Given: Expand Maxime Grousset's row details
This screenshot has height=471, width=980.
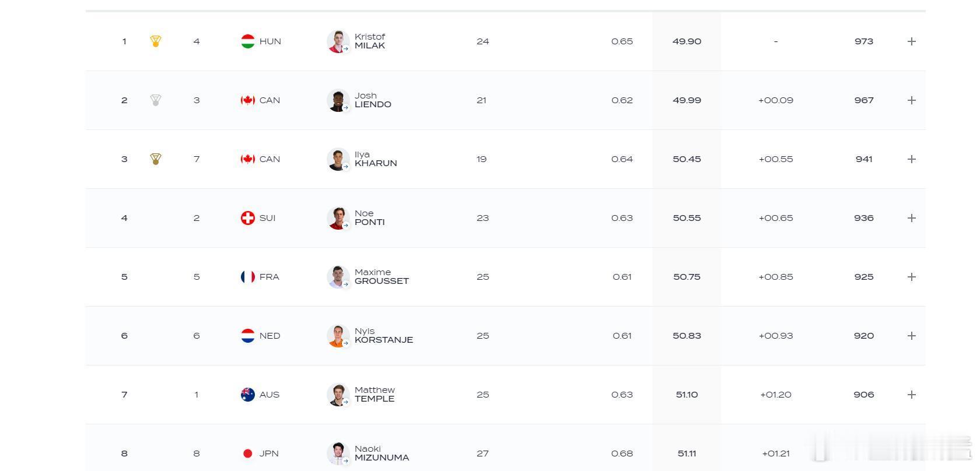Looking at the screenshot, I should click(912, 277).
